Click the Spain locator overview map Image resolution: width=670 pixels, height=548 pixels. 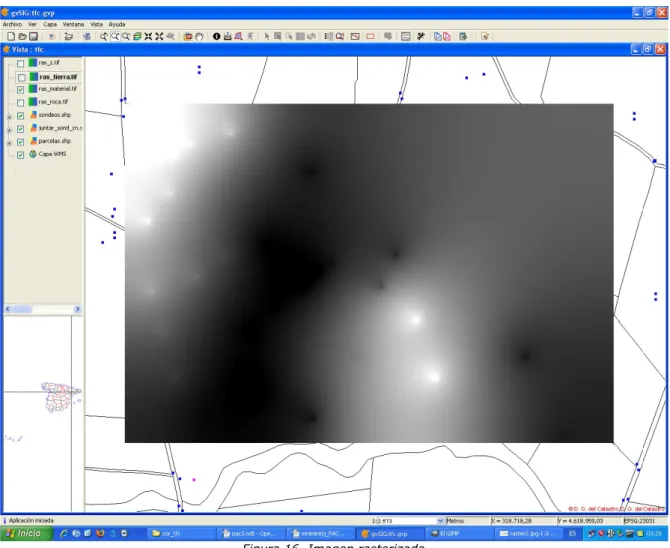60,397
